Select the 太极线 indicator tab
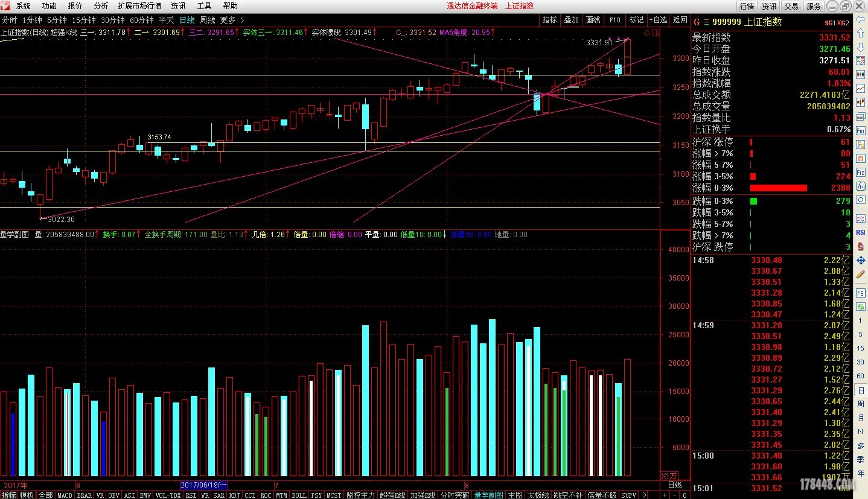Screen dimensions: 868x499 pos(538,495)
